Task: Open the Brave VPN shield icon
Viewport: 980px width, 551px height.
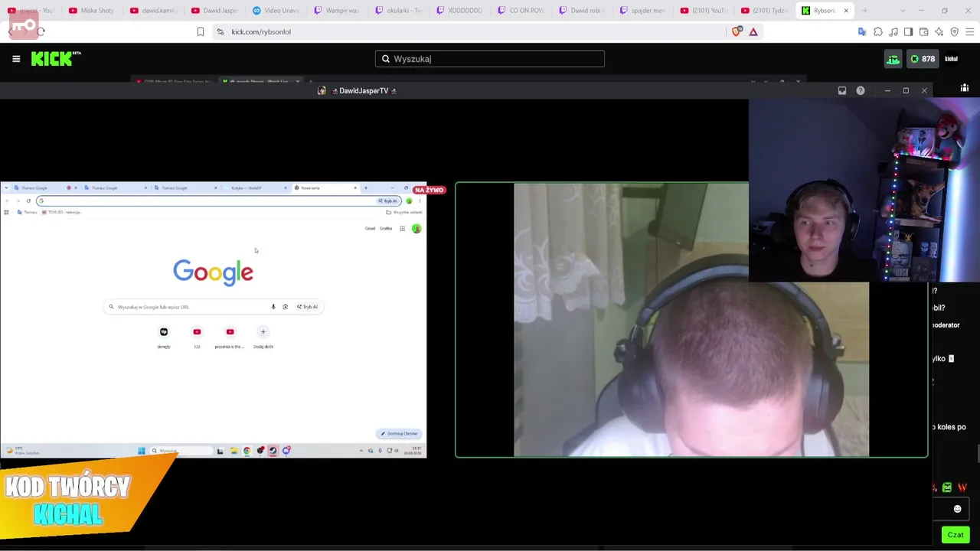Action: [955, 32]
